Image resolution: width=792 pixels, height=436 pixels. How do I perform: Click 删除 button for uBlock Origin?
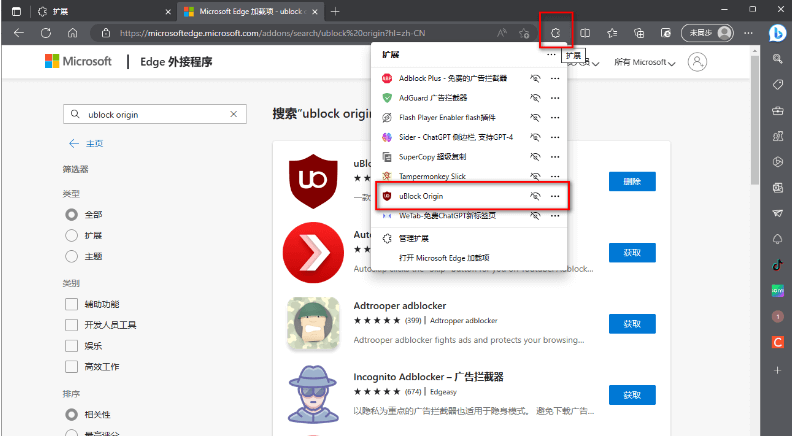click(632, 181)
